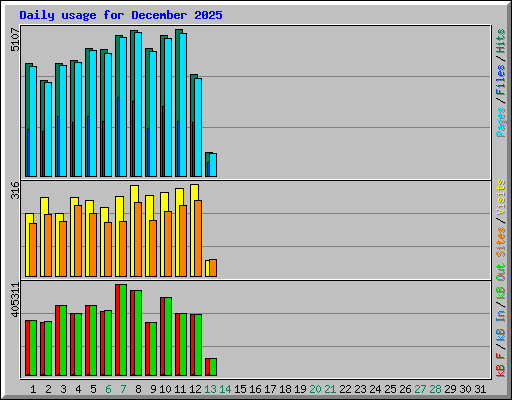Viewport: 512px width, 400px height.
Task: Click the 'Visits' legend label
Action: coord(501,198)
